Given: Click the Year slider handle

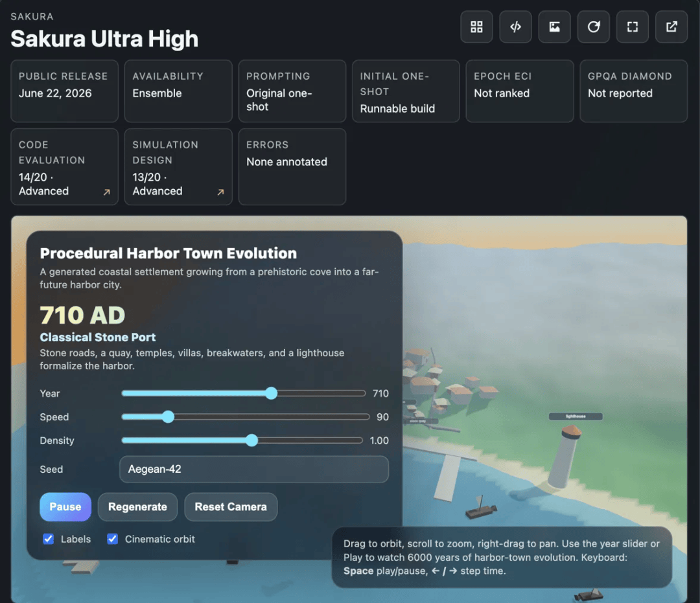Looking at the screenshot, I should click(271, 393).
